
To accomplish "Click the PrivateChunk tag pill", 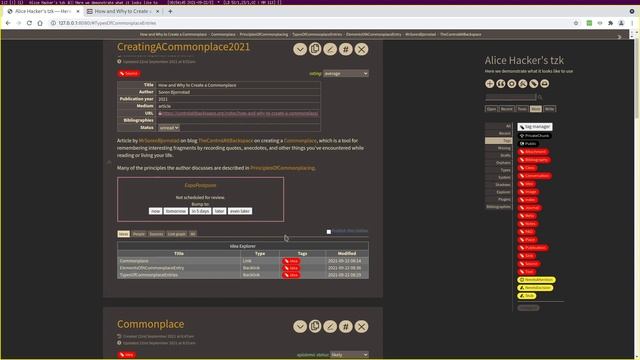I will [534, 136].
